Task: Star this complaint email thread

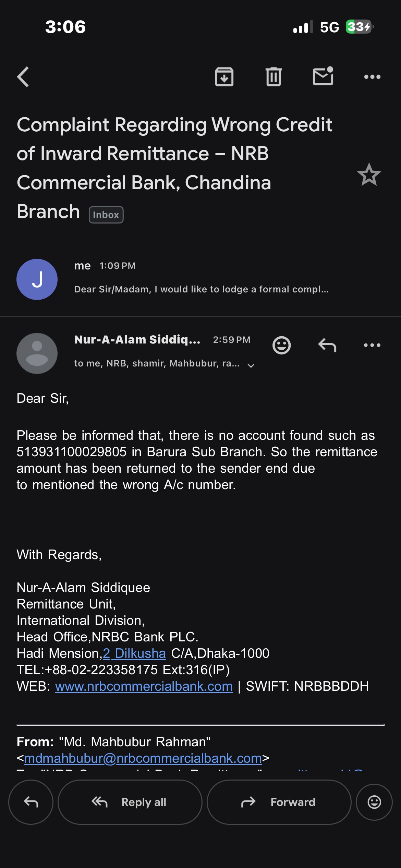Action: tap(369, 175)
